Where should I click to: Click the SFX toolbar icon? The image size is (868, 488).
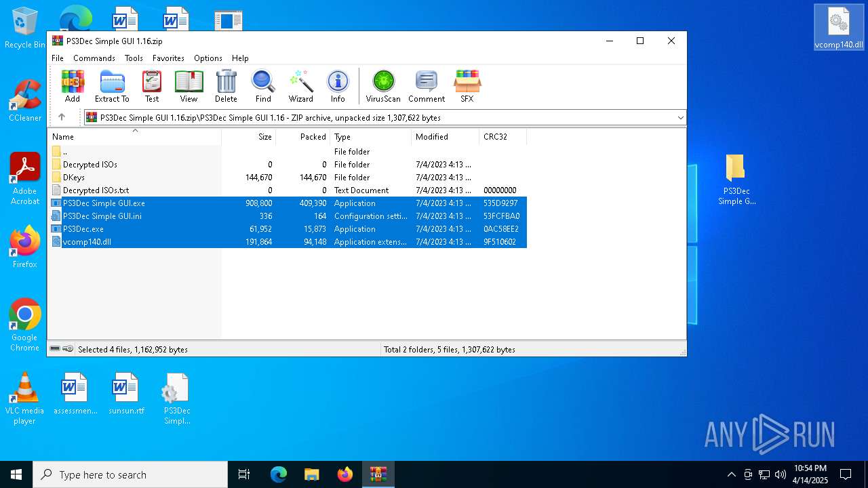(467, 86)
